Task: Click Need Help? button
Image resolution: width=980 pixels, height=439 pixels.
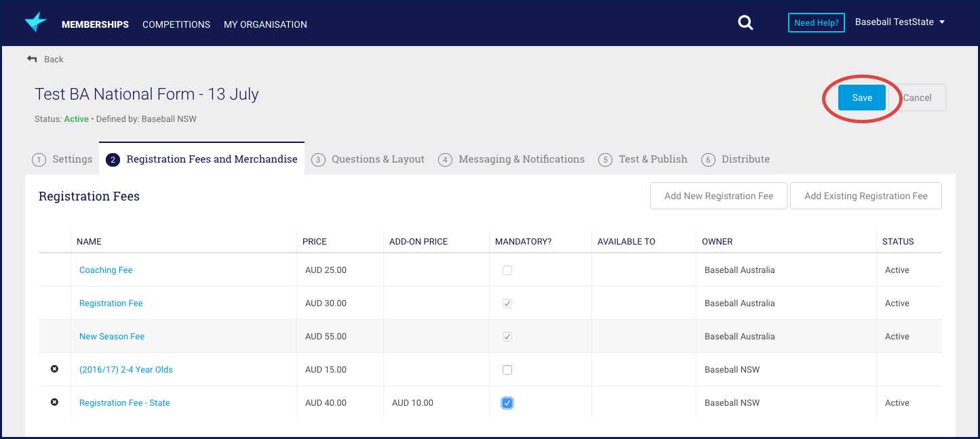Action: [817, 22]
